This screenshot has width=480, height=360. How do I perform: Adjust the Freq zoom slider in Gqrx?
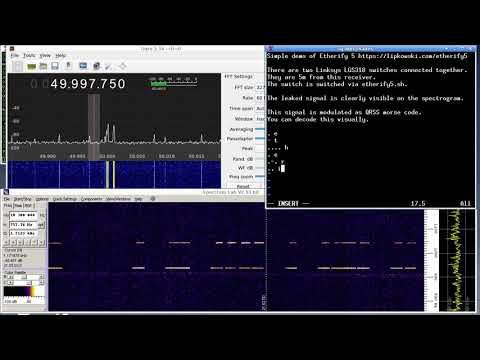point(260,177)
